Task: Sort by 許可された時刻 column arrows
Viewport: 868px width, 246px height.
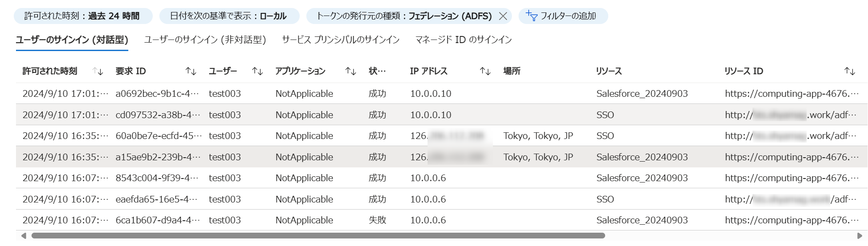Action: point(98,71)
